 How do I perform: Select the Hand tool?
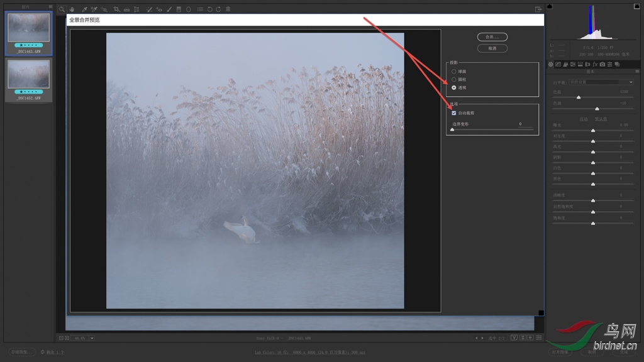(x=72, y=9)
